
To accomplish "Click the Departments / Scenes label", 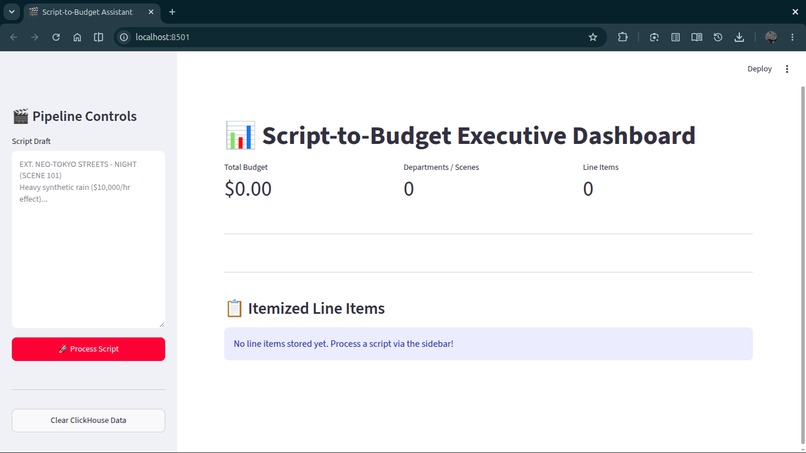I will 441,167.
